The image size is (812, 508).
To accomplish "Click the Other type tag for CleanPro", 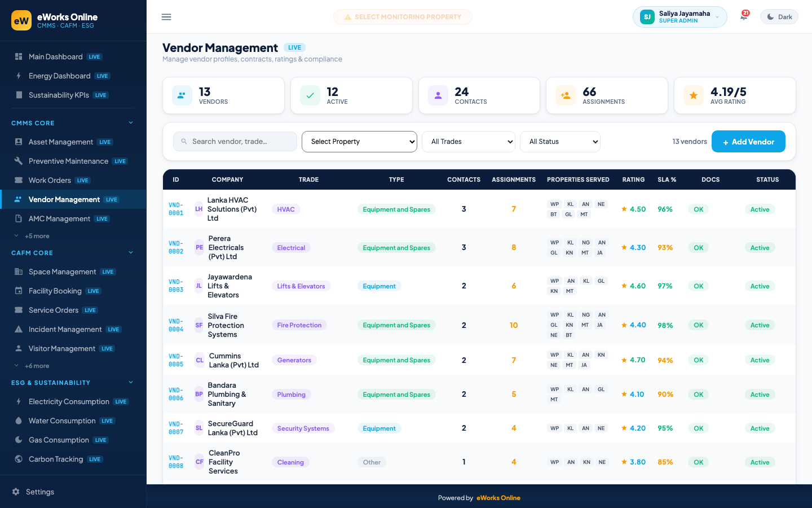I will pos(372,462).
